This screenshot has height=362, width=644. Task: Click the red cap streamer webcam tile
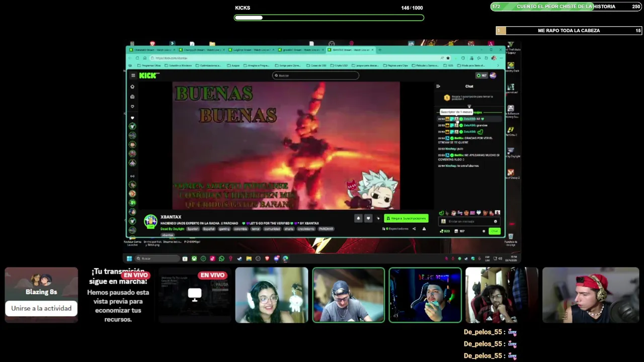click(x=591, y=295)
